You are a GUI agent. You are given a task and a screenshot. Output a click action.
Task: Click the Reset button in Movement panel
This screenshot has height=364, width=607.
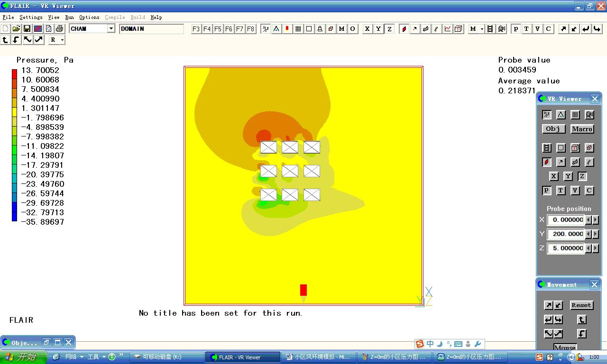581,305
